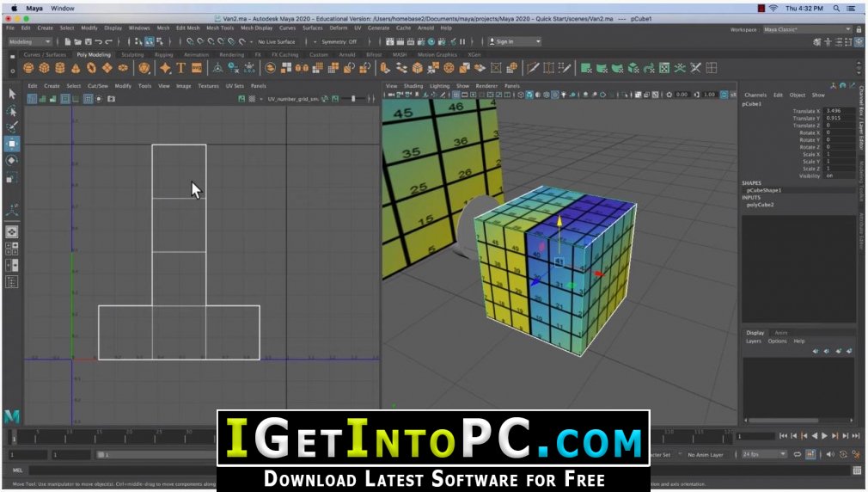
Task: Open the No Anim Layer dropdown
Action: (706, 455)
